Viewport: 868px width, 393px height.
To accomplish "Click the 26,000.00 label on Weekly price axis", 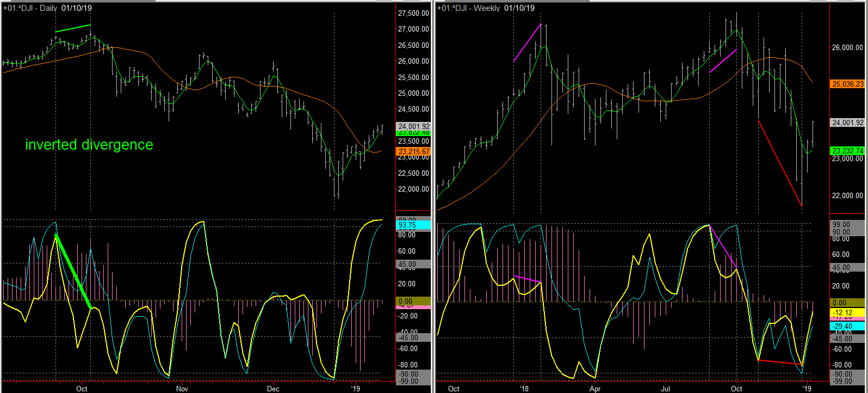I will click(x=847, y=48).
